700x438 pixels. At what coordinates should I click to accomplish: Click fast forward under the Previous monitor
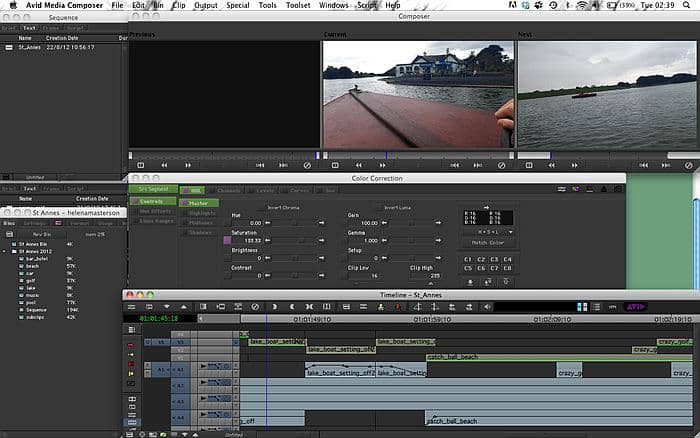coord(188,165)
